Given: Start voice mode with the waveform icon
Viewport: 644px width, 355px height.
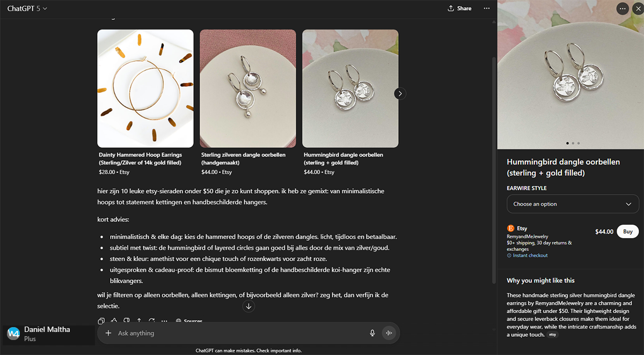Looking at the screenshot, I should click(x=389, y=333).
